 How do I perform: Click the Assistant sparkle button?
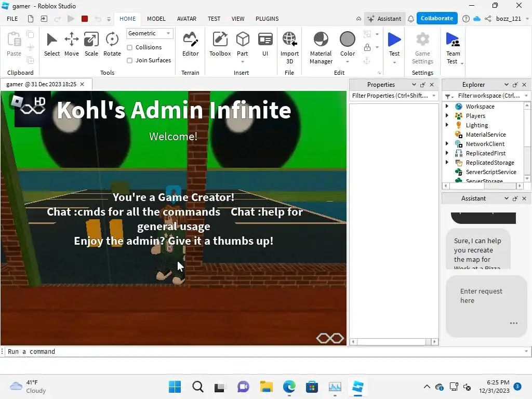pos(384,19)
